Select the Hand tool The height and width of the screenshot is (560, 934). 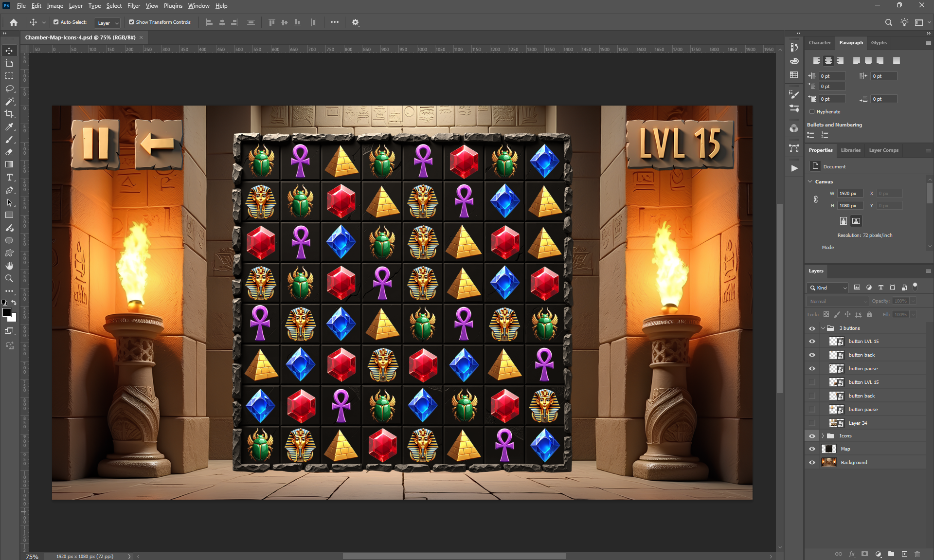pos(9,266)
